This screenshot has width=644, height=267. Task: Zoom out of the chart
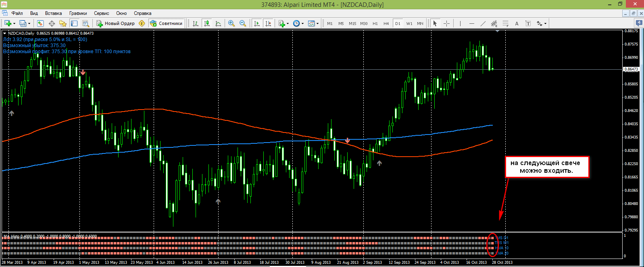[x=243, y=23]
